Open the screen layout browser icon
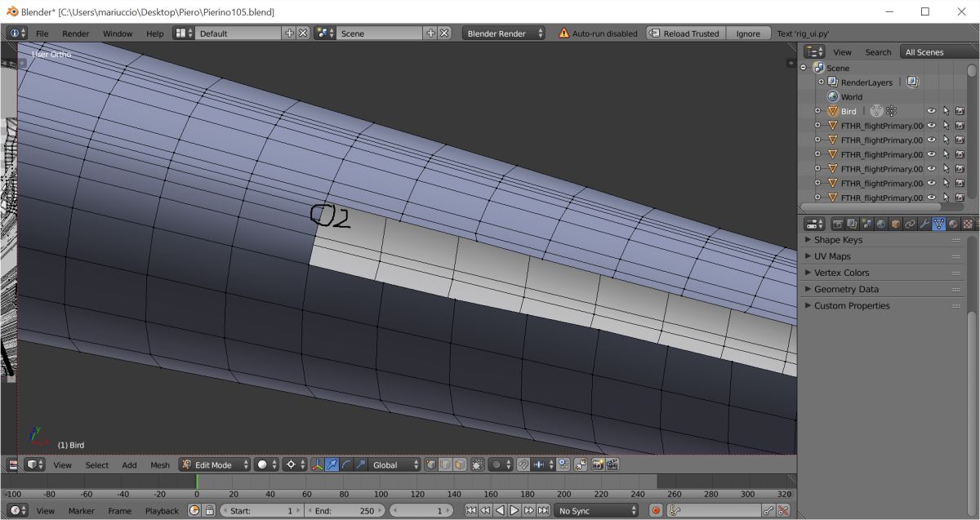The width and height of the screenshot is (980, 520). pyautogui.click(x=184, y=33)
